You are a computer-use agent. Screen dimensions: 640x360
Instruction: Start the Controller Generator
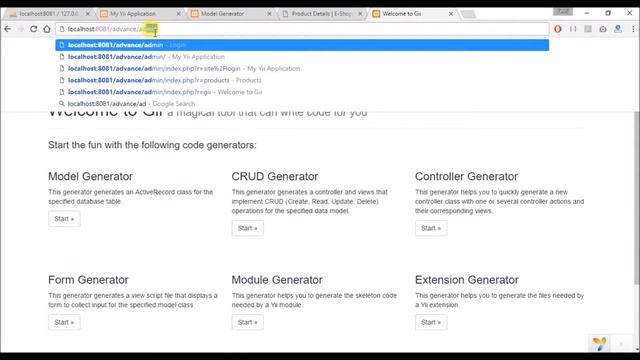[431, 228]
